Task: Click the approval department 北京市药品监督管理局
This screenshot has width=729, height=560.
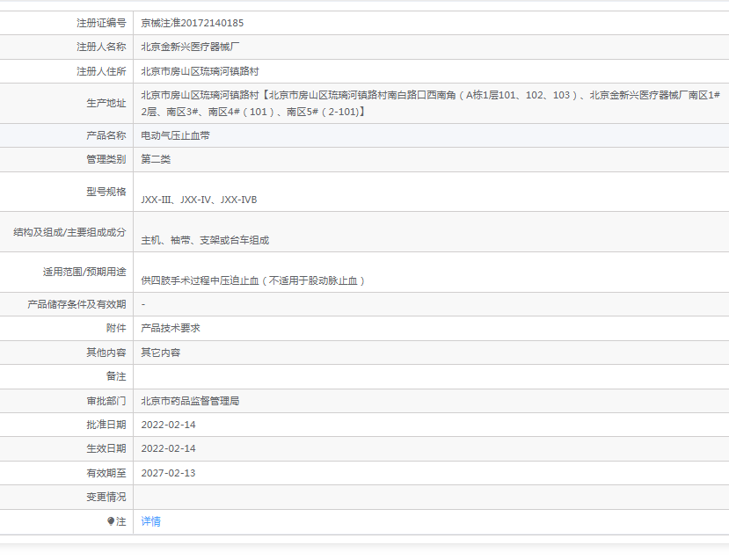Action: [x=190, y=401]
